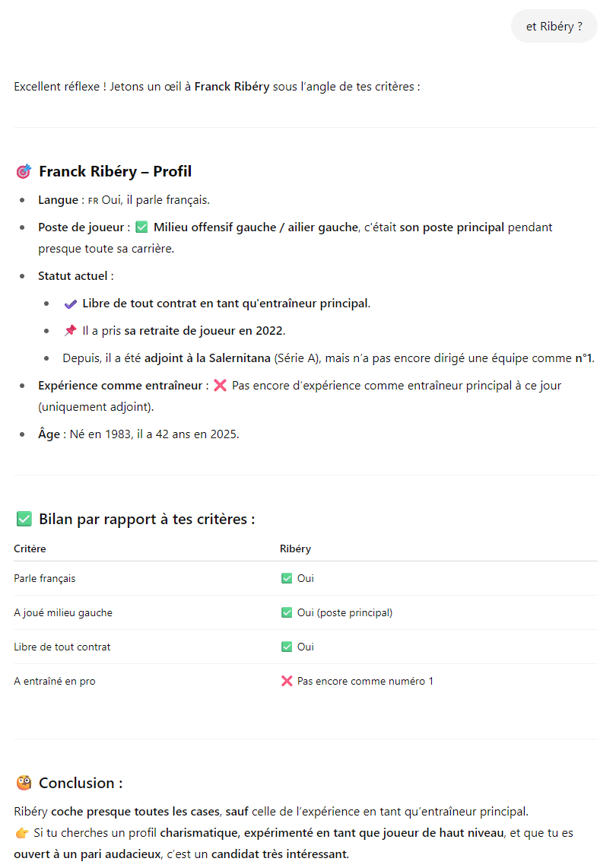Click the purple checkmark before Libre de tout contrat
The width and height of the screenshot is (616, 868).
pos(71,304)
